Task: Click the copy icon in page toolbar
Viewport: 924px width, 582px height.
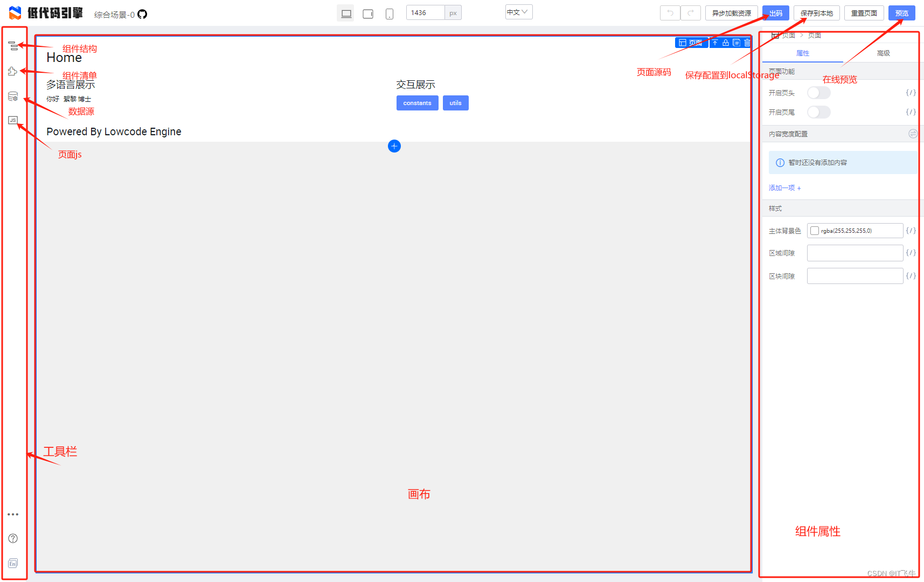Action: point(737,43)
